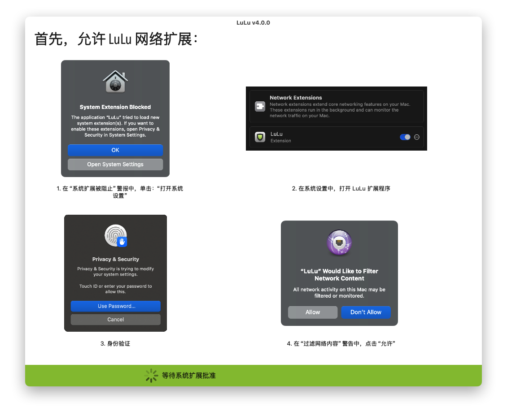Screen dimensions: 507x420
Task: Click the "LuLu Would Like to Filter Network Content" title
Action: tap(339, 275)
